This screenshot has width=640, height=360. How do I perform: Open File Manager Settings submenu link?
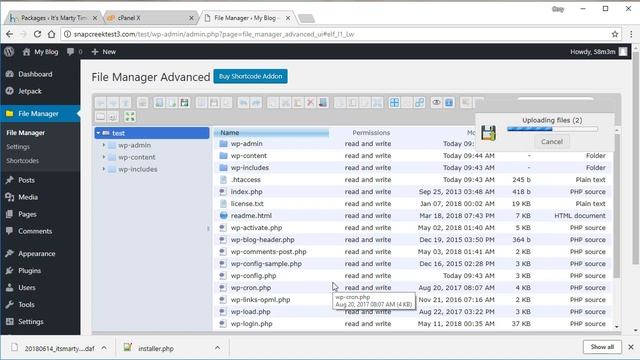pyautogui.click(x=18, y=147)
